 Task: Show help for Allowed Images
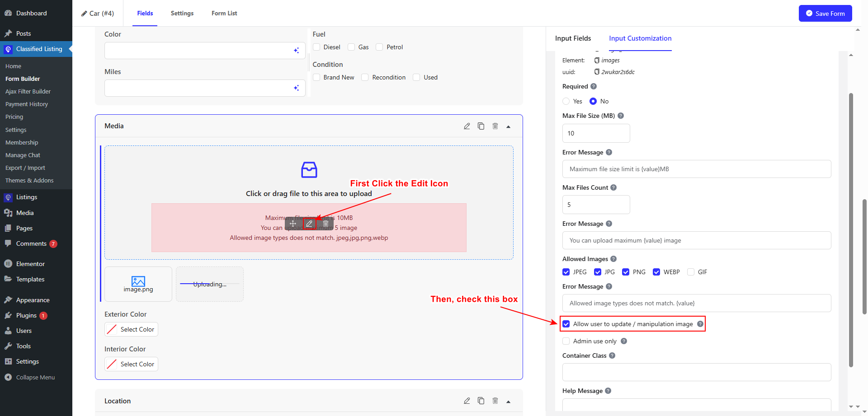(x=613, y=259)
